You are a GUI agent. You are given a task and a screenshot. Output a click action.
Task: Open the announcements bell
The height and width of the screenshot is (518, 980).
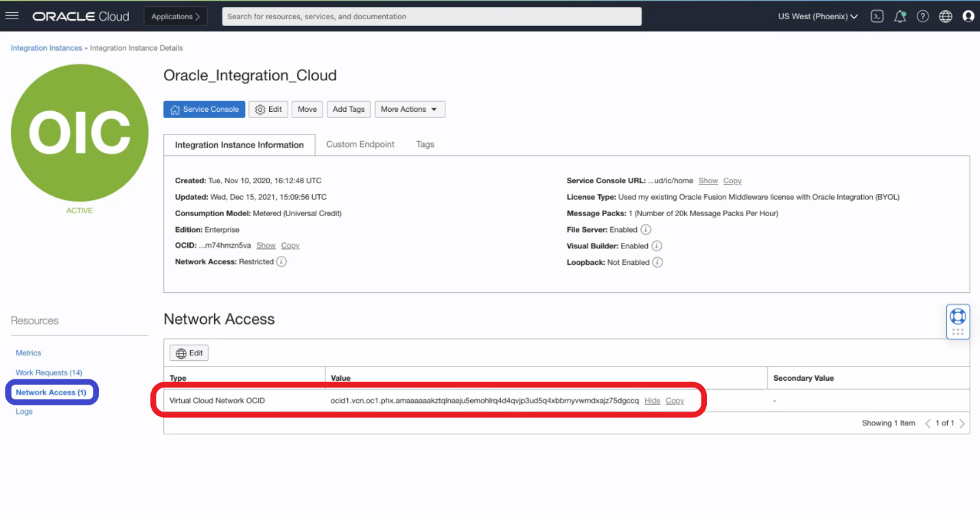click(x=900, y=16)
